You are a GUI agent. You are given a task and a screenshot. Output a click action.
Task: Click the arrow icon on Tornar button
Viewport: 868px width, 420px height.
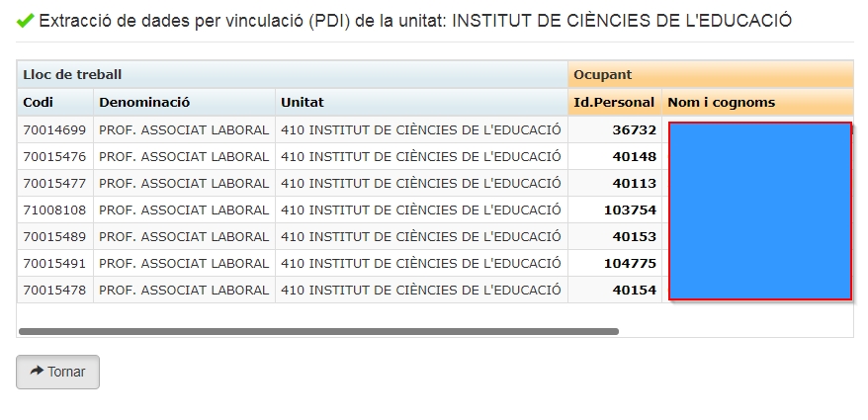37,372
